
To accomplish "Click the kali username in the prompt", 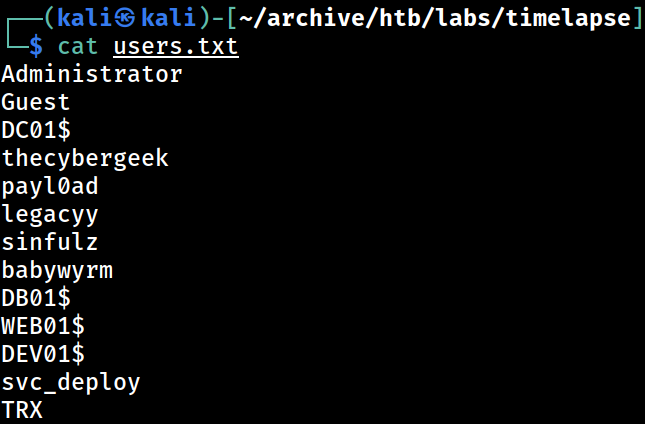I will pyautogui.click(x=85, y=18).
